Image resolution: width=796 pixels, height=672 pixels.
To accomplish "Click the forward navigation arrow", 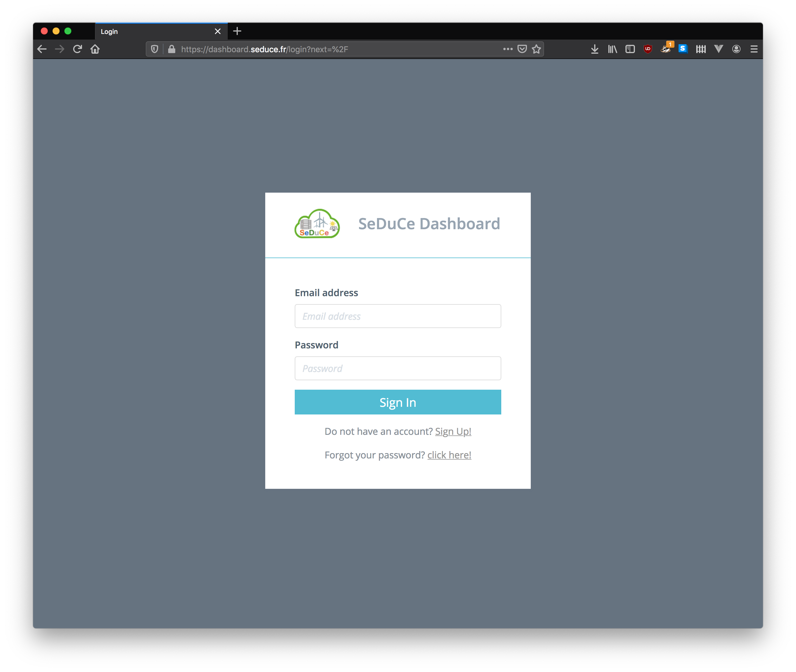I will tap(59, 49).
